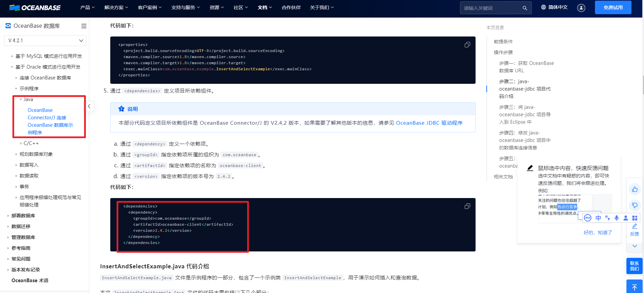Open the 解决方案 dropdown menu

point(116,7)
